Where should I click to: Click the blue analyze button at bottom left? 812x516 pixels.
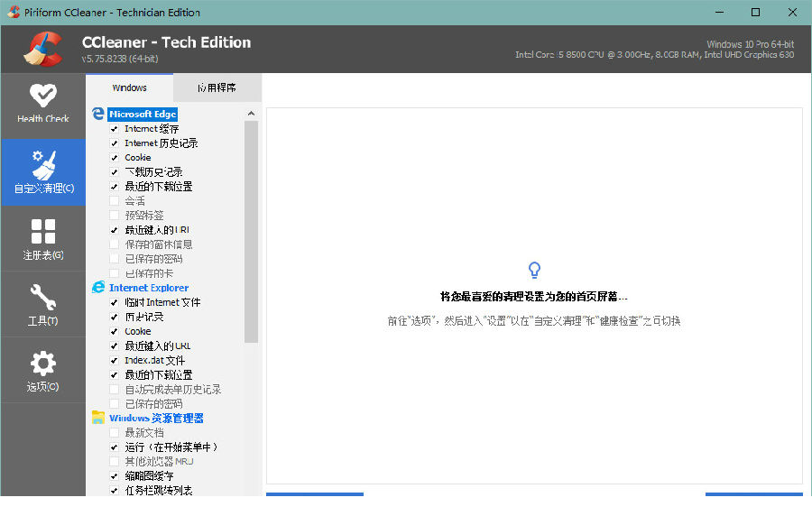315,494
